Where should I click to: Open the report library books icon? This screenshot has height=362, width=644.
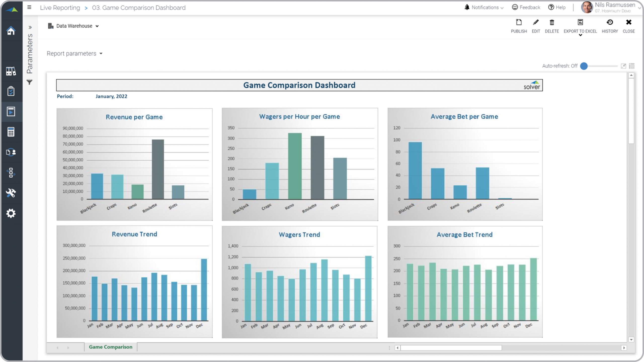click(11, 71)
